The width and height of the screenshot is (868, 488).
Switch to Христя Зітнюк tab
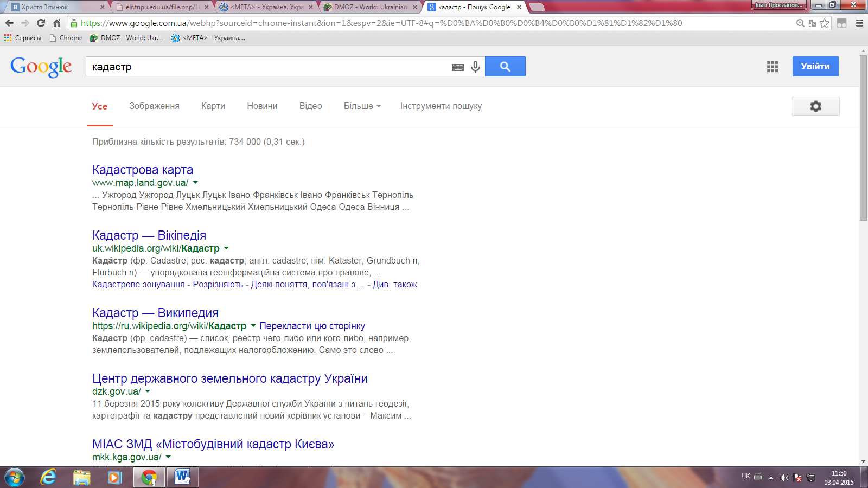click(x=57, y=7)
